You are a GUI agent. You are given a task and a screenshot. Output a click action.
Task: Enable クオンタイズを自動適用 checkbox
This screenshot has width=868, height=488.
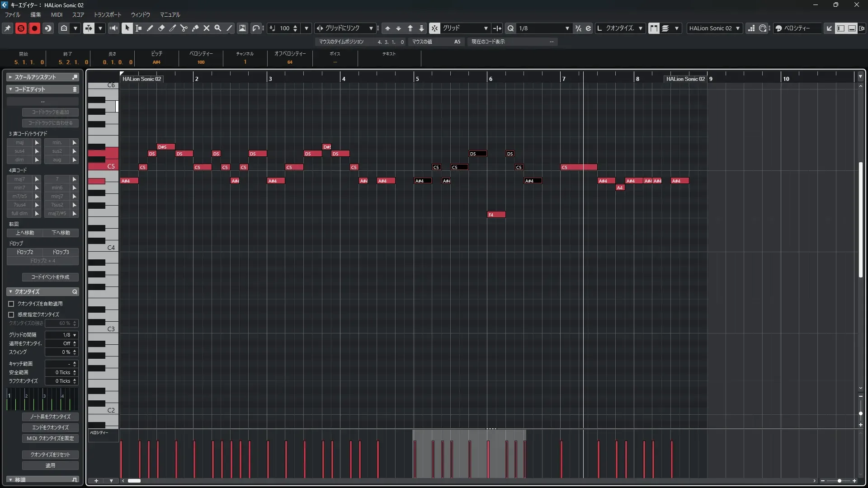[11, 304]
